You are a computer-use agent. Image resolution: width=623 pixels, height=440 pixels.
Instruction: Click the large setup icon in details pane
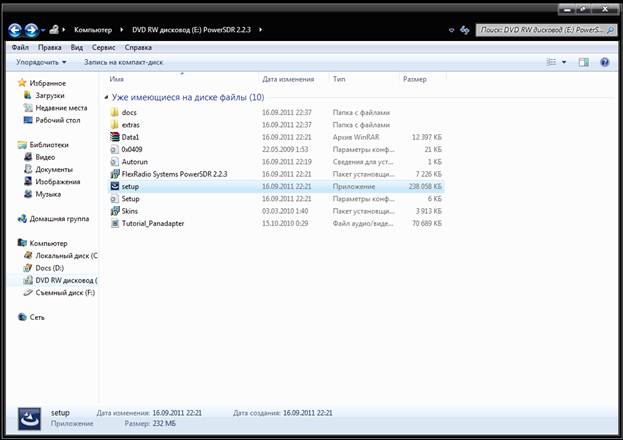point(29,419)
